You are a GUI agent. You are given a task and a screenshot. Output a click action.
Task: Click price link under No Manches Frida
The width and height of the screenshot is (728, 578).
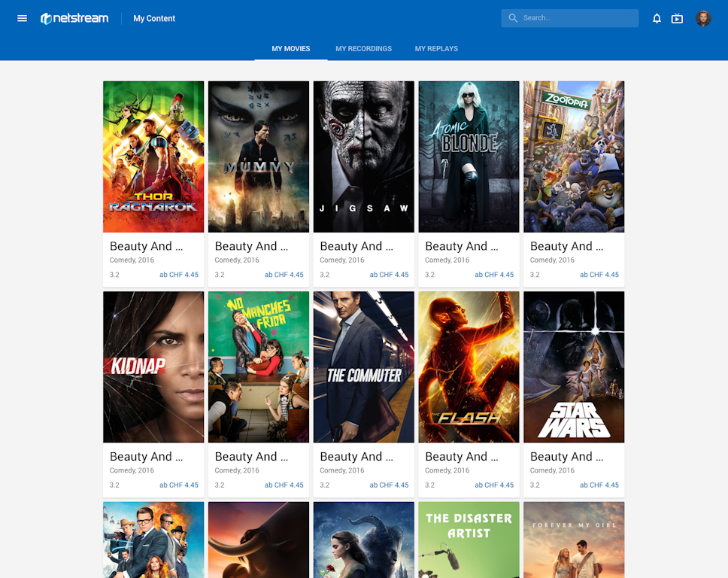click(x=284, y=485)
